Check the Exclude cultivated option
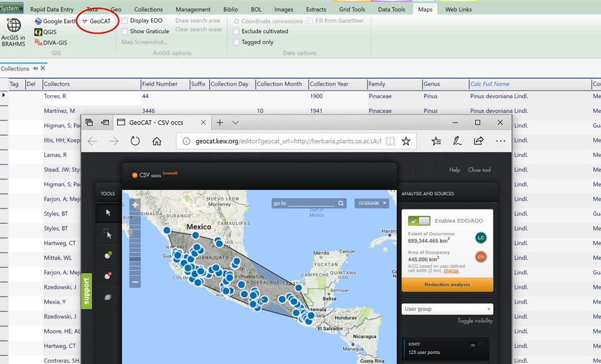This screenshot has width=601, height=364. (x=236, y=31)
